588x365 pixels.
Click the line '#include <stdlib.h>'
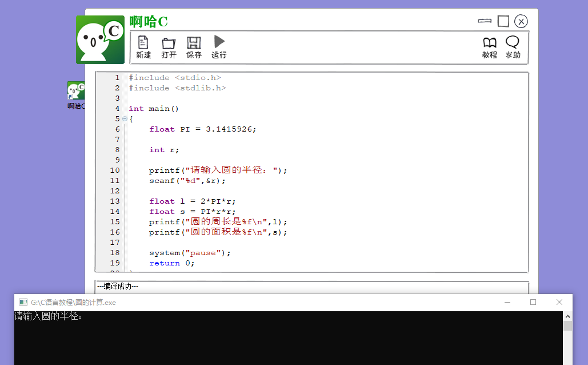click(x=177, y=88)
